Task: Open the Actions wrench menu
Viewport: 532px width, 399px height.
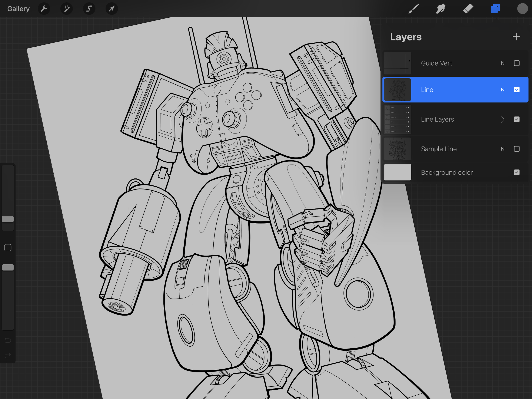Action: pyautogui.click(x=44, y=9)
